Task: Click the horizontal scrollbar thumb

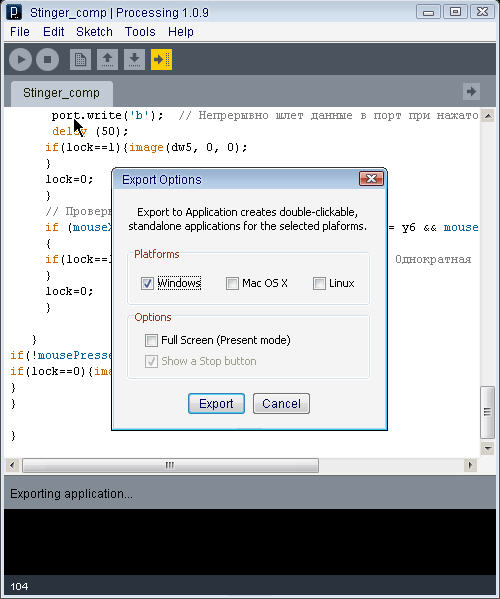Action: click(170, 465)
